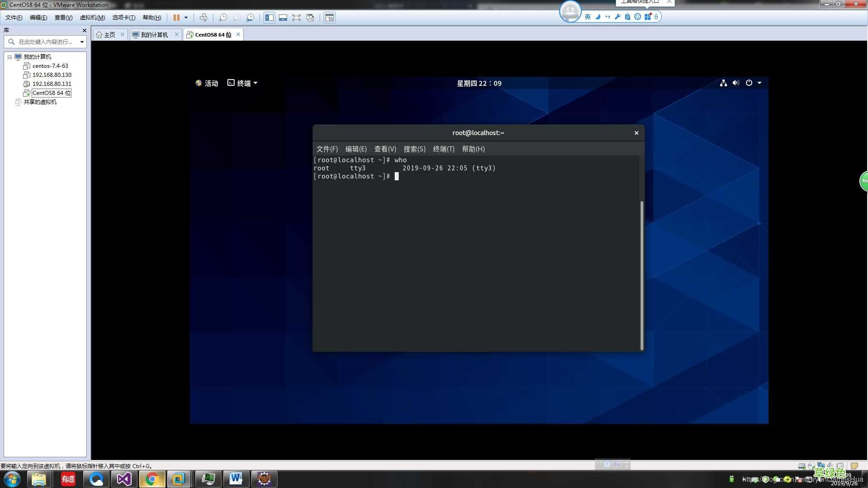868x488 pixels.
Task: Click the GNOME network status icon
Action: pyautogui.click(x=723, y=83)
